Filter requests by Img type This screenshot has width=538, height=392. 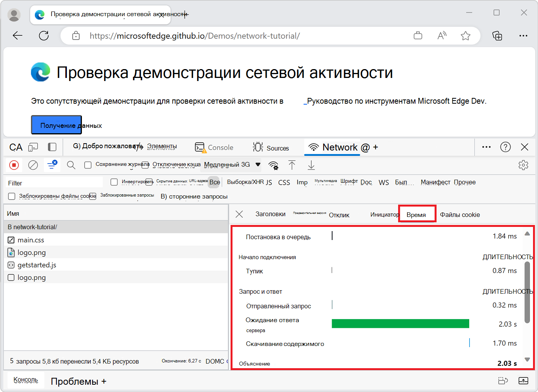(x=302, y=182)
